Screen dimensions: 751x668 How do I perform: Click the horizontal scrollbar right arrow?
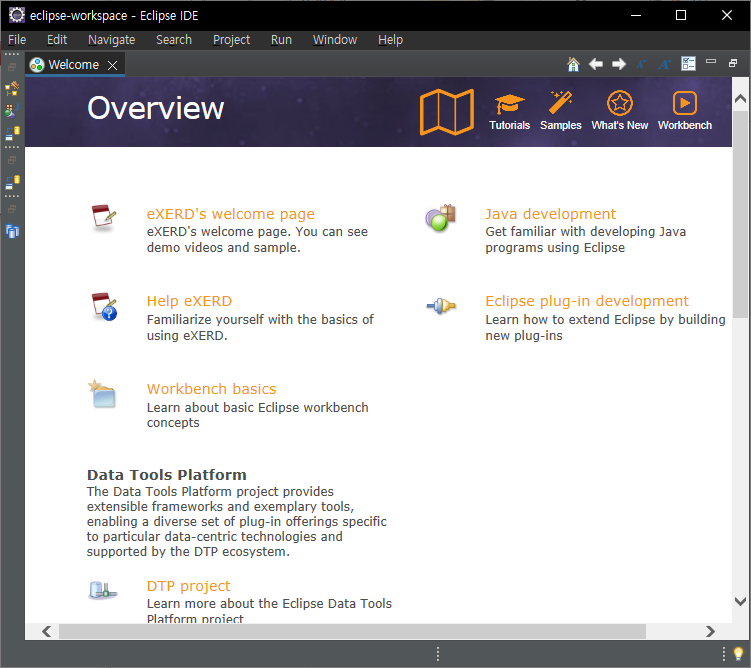(x=710, y=631)
